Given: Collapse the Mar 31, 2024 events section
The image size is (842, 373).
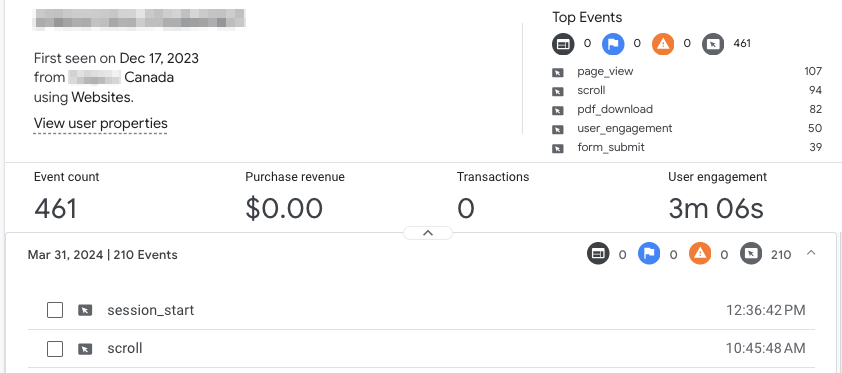Looking at the screenshot, I should tap(811, 253).
